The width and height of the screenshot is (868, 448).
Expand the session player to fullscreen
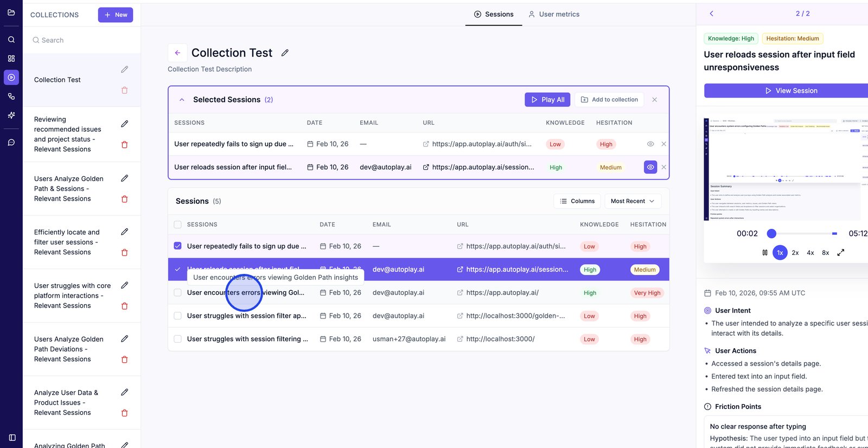(x=841, y=253)
